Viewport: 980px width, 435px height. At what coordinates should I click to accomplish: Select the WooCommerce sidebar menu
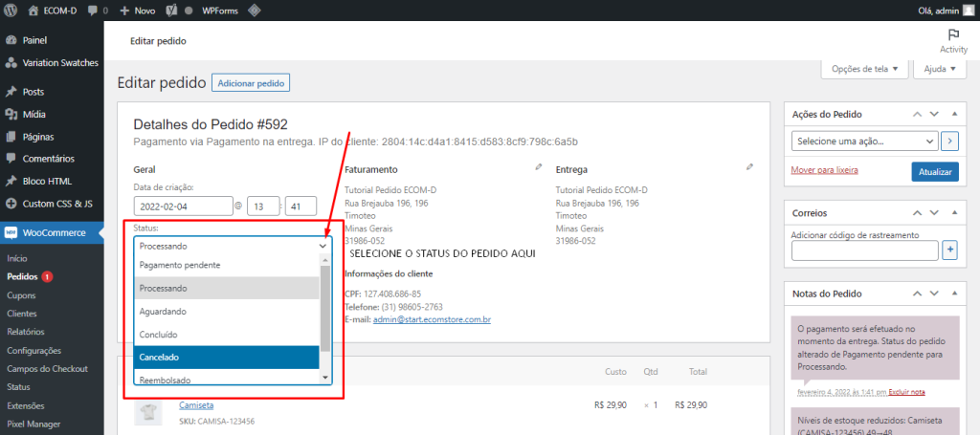coord(54,232)
